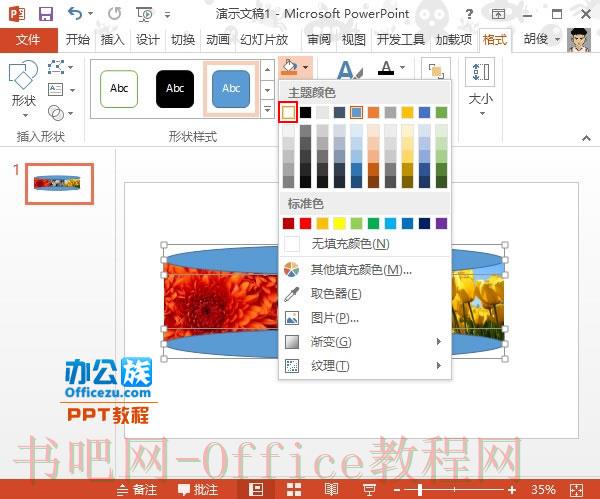Expand the Shape Fill dropdown arrow

(305, 67)
